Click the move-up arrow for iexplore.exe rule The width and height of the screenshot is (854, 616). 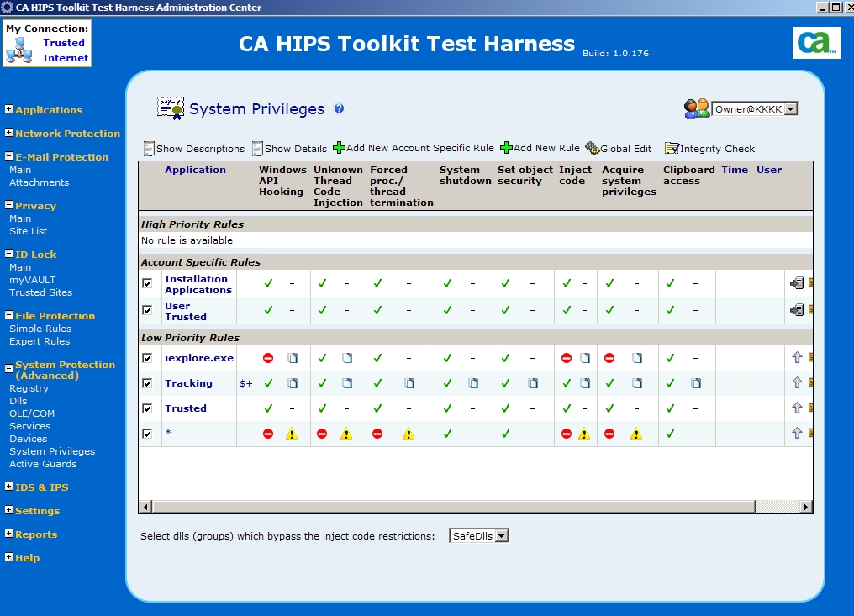tap(797, 357)
